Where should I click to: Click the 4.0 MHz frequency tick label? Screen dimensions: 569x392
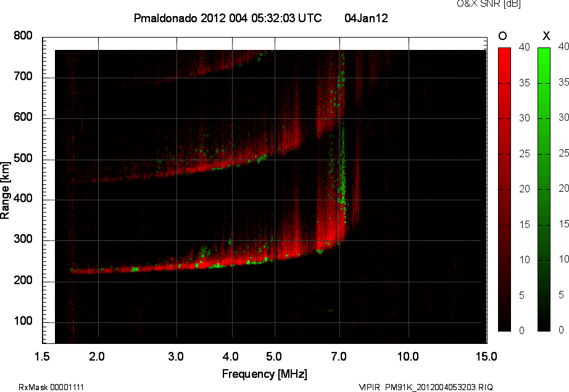click(230, 356)
